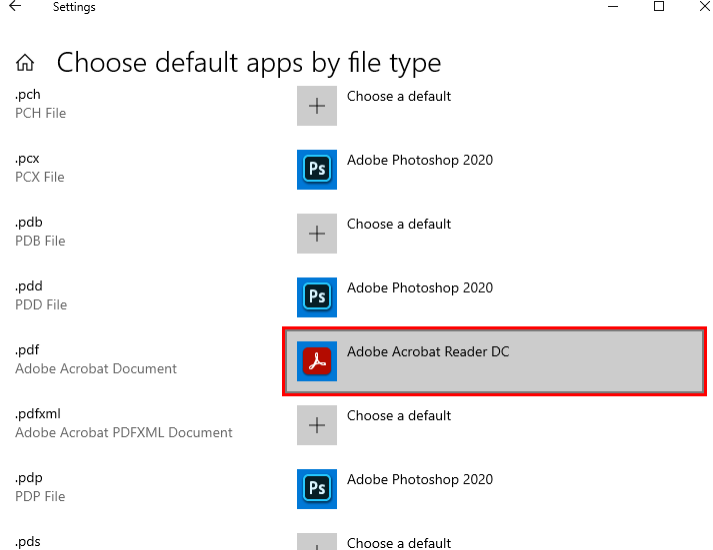
Task: Select the .pcx extension label
Action: click(27, 159)
